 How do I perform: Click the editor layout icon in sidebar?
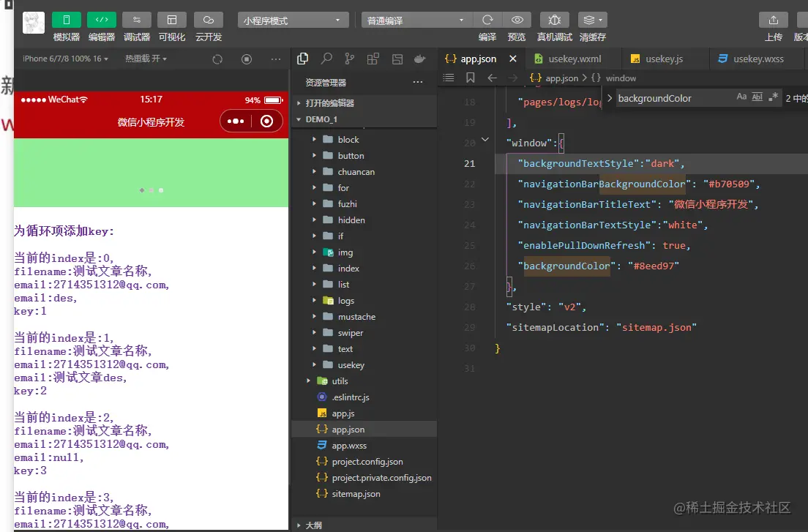coord(397,59)
